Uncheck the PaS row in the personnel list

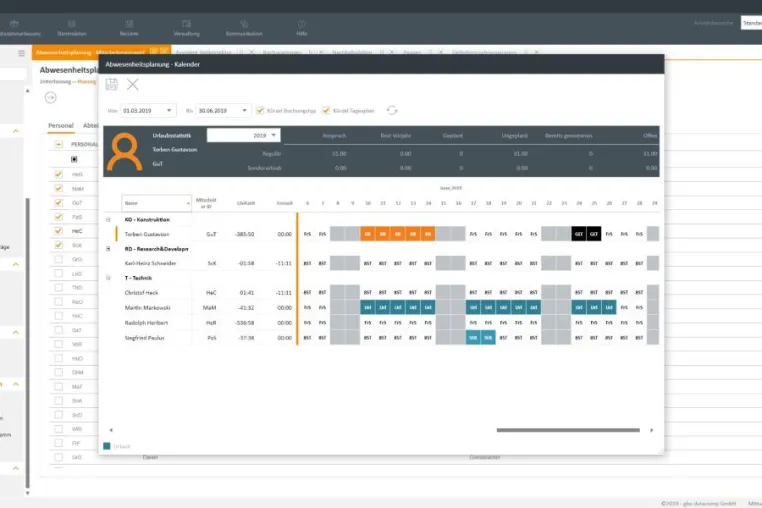point(59,216)
